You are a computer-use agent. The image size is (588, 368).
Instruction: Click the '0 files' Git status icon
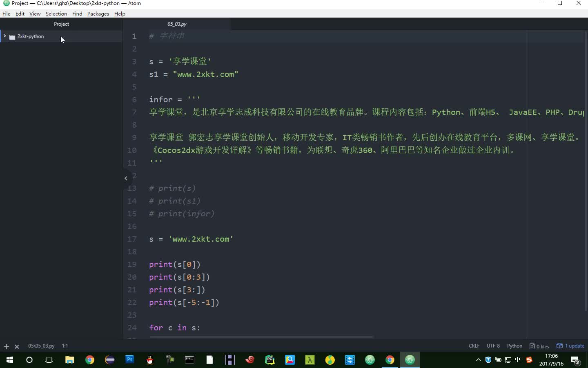point(539,346)
